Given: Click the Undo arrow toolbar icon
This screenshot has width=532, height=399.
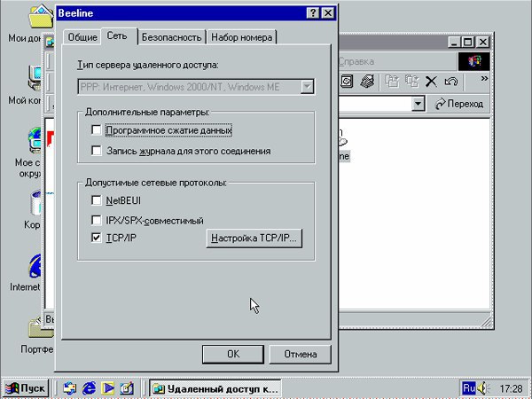Looking at the screenshot, I should click(451, 82).
